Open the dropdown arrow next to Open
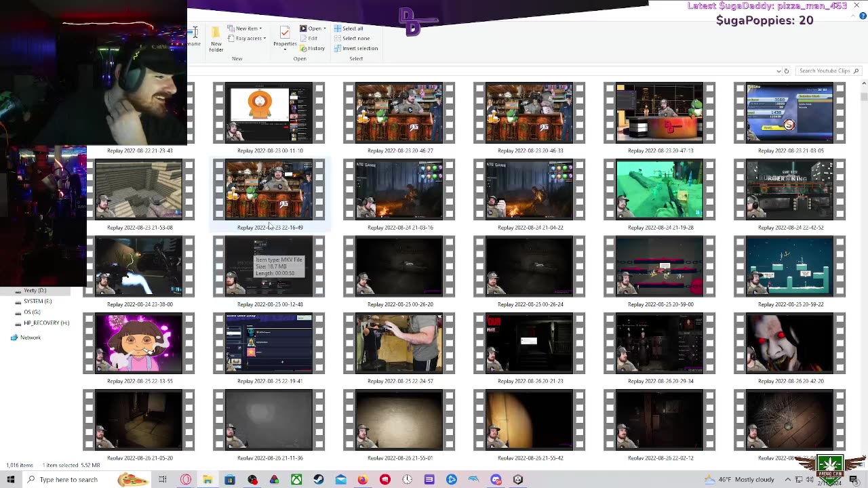Viewport: 868px width, 488px height. point(325,28)
